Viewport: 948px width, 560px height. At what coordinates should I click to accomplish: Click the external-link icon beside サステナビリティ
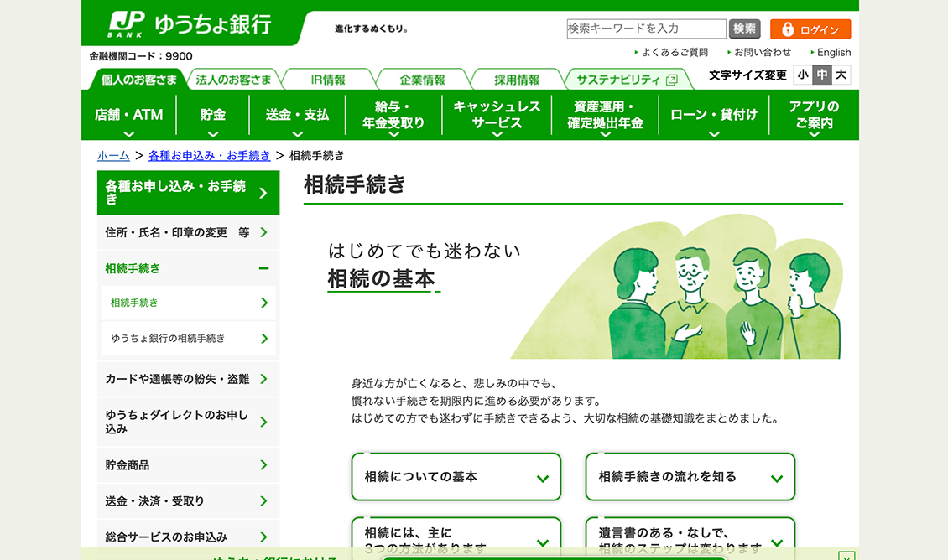point(671,80)
